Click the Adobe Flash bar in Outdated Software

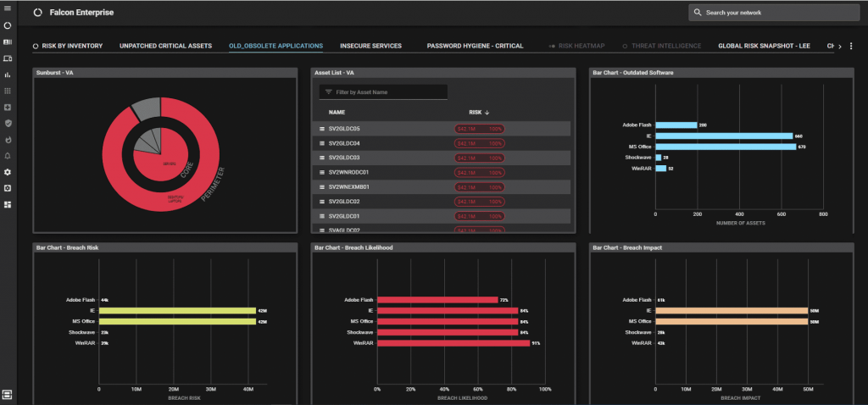point(676,125)
